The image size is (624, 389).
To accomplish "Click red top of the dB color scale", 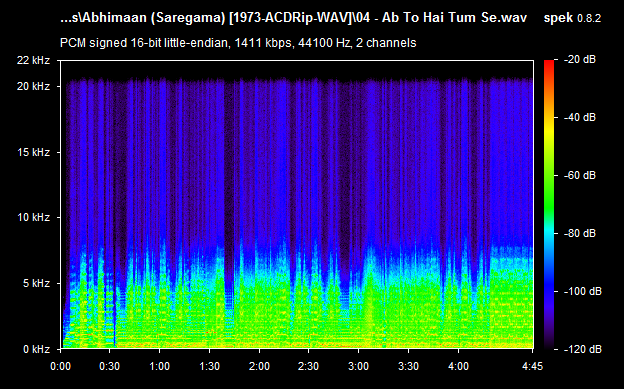I will (x=549, y=65).
